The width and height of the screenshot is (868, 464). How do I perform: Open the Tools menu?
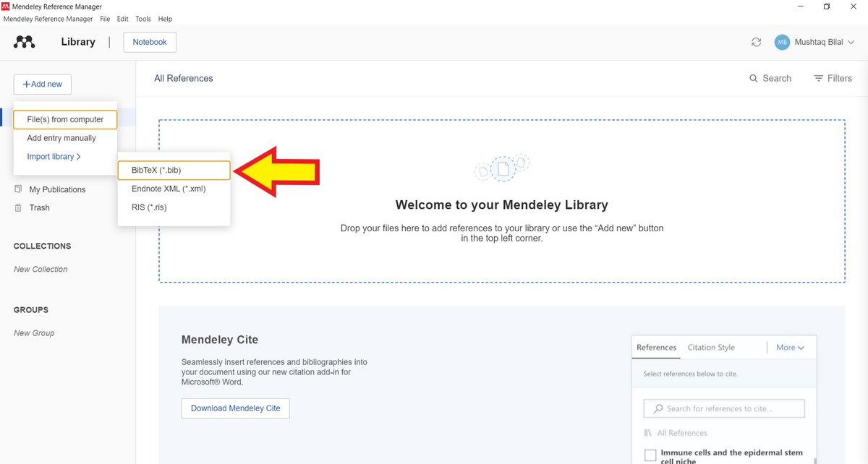point(143,19)
